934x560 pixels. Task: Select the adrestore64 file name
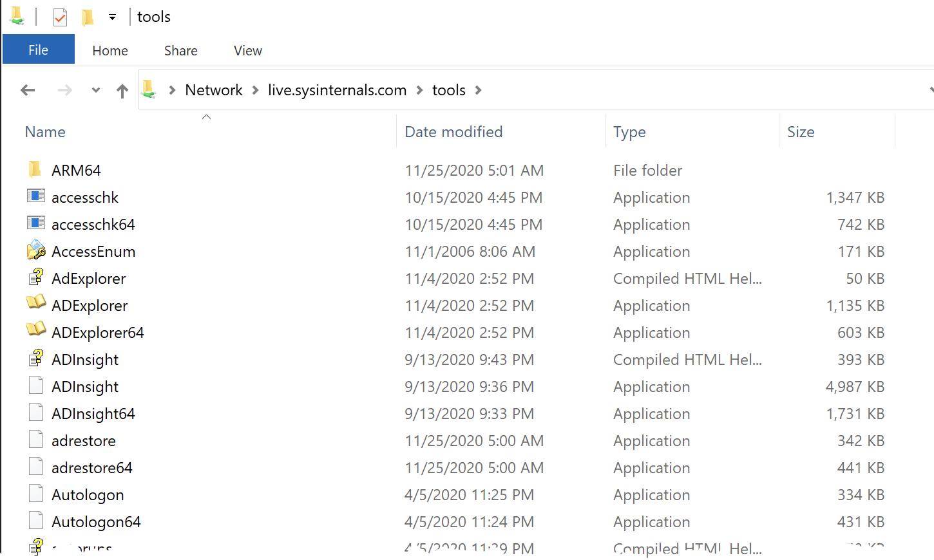(x=92, y=468)
